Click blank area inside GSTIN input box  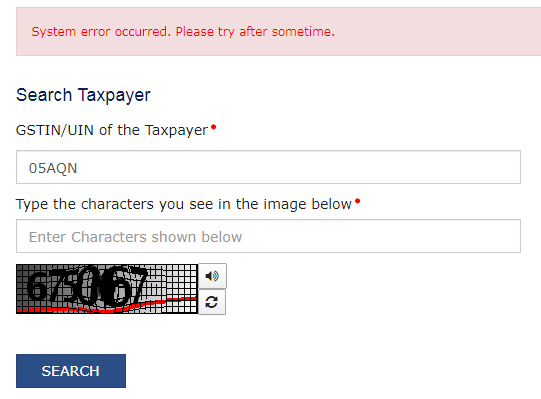(297, 167)
